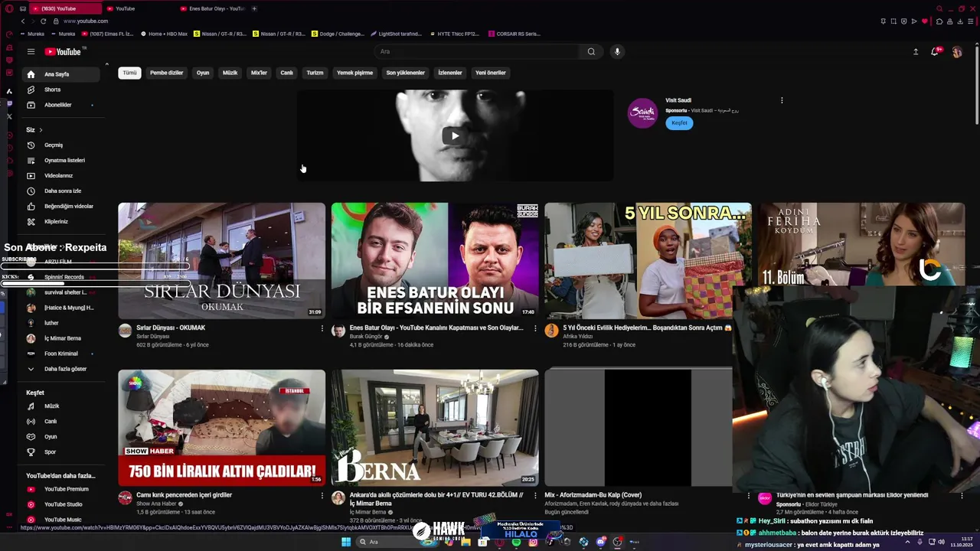Select the Tümü filter chip
Screen dimensions: 980x551
129,73
